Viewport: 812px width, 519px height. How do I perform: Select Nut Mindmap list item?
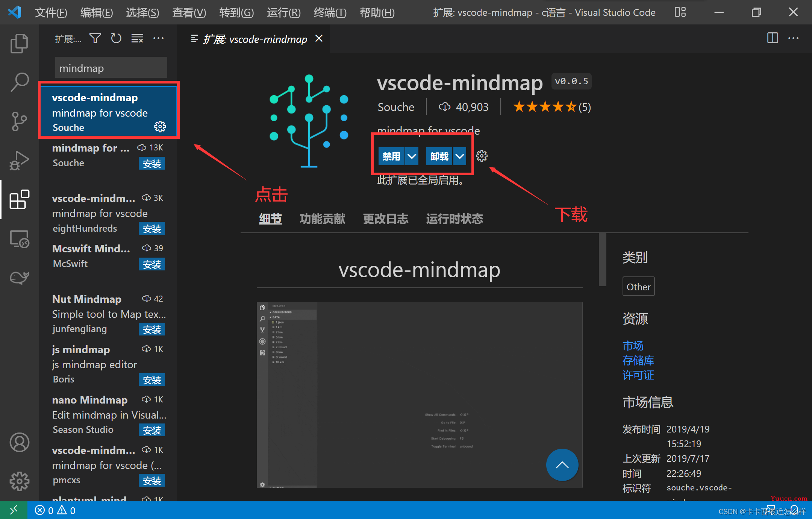[x=109, y=314]
